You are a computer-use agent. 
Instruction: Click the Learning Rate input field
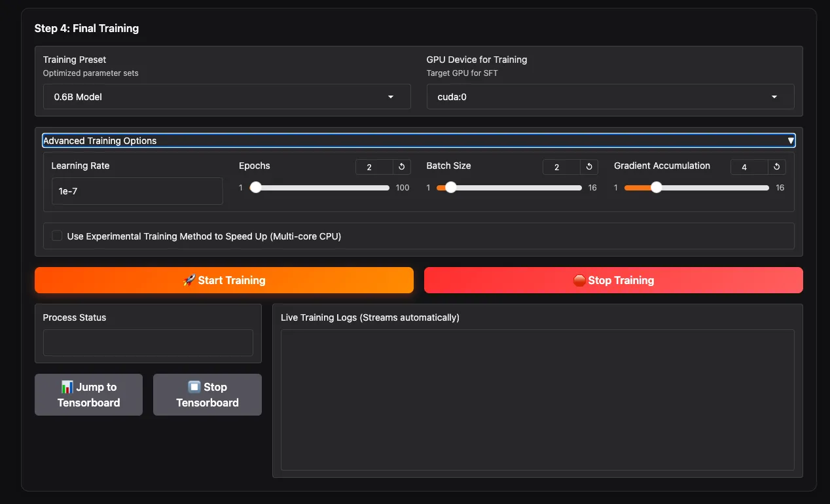click(137, 191)
